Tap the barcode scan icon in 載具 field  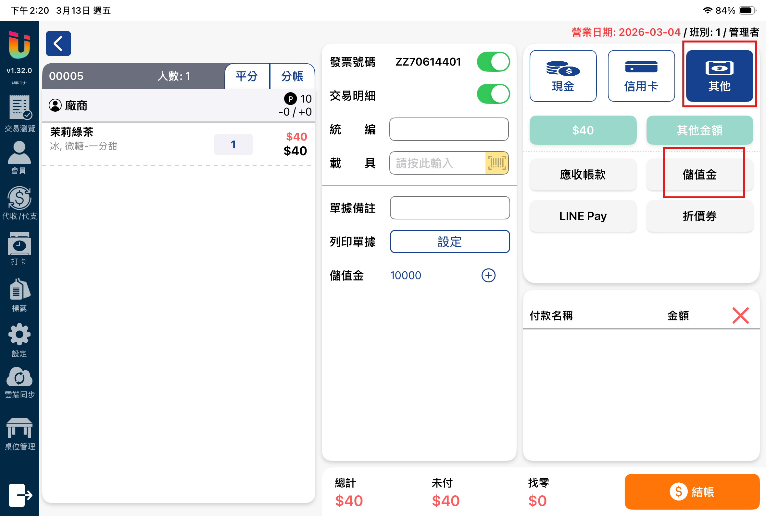(496, 163)
